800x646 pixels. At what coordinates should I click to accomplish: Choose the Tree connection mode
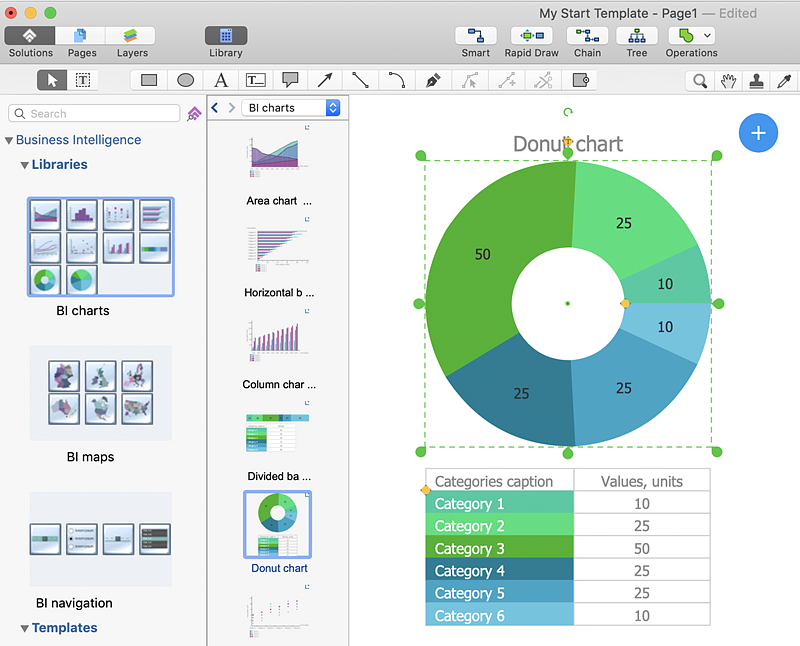(x=637, y=36)
